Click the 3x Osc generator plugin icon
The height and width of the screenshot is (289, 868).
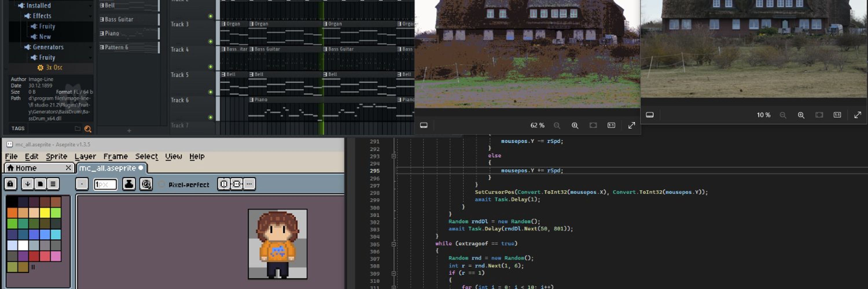click(x=41, y=68)
